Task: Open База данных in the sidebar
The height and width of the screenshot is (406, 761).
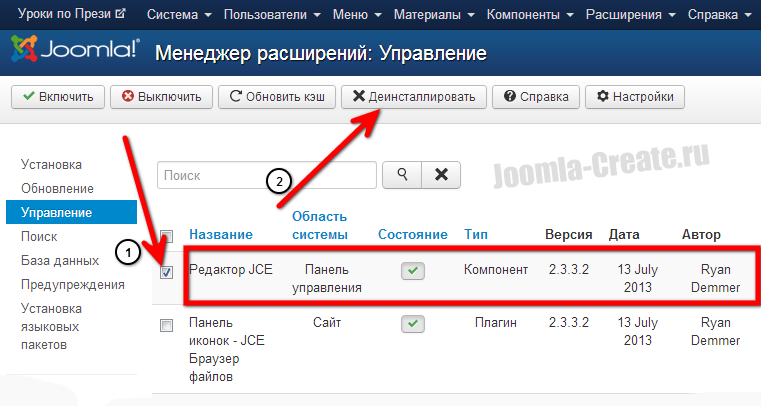Action: point(59,260)
